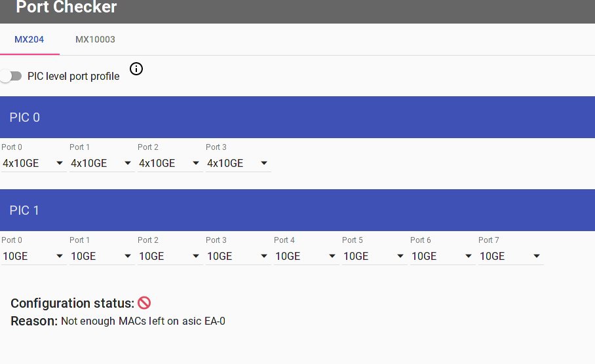Screen dimensions: 595x364
Task: Open PIC 1 Port 2 speed selector
Action: pos(170,256)
